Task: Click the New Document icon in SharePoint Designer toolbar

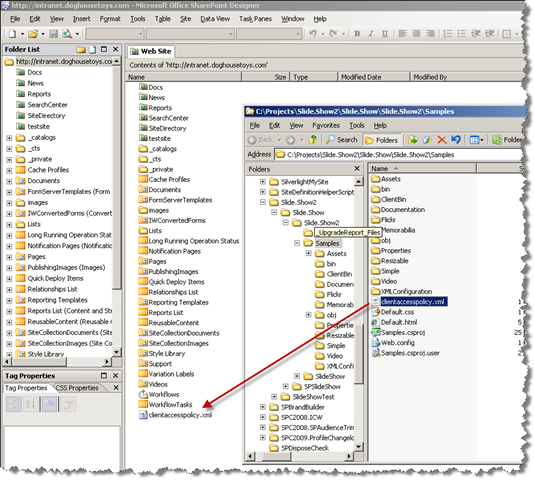Action: click(13, 33)
